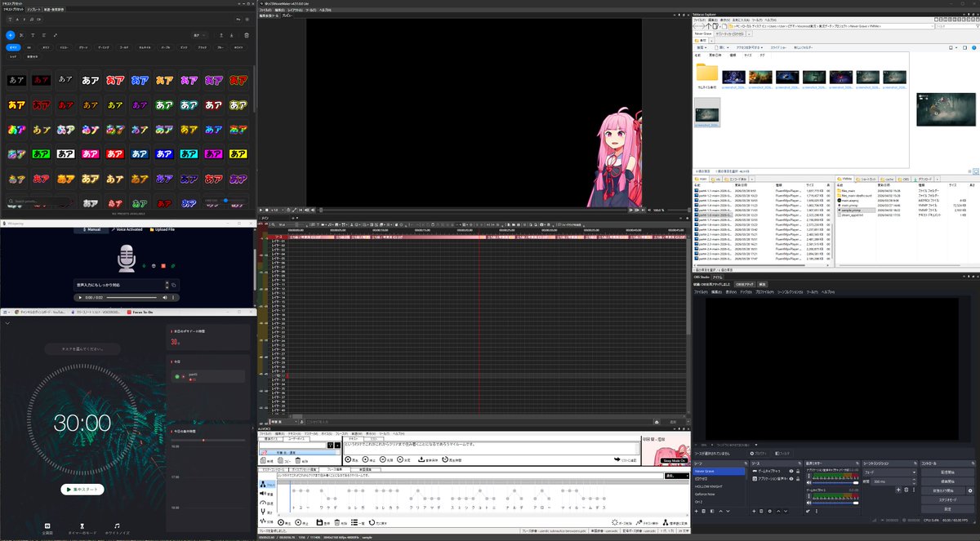This screenshot has height=541, width=980.
Task: Mute the Whispering audio player volume icon
Action: tap(165, 298)
